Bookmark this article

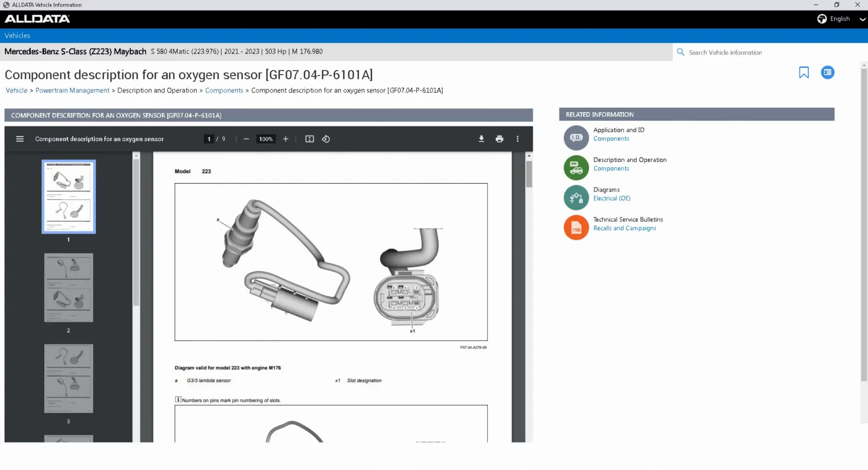[x=804, y=73]
